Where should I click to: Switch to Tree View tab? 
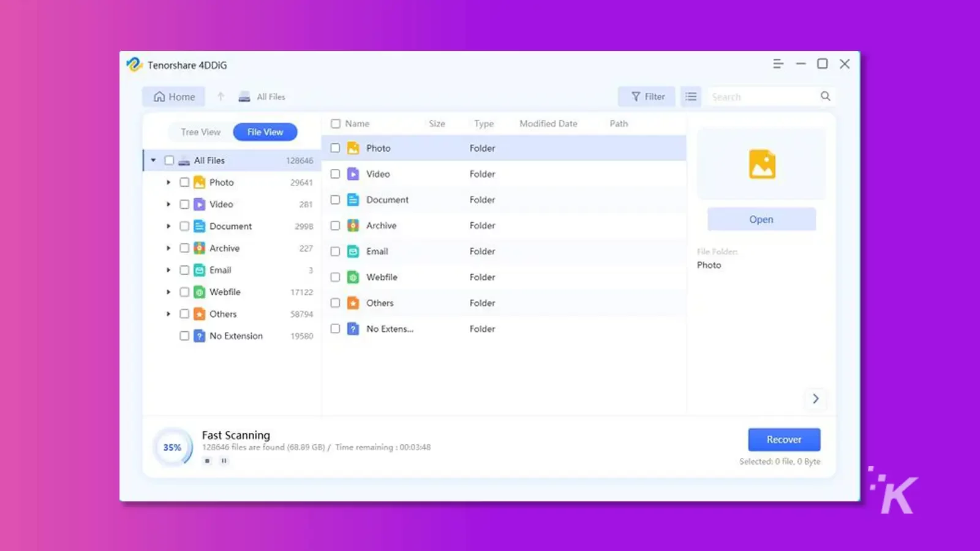pos(200,132)
